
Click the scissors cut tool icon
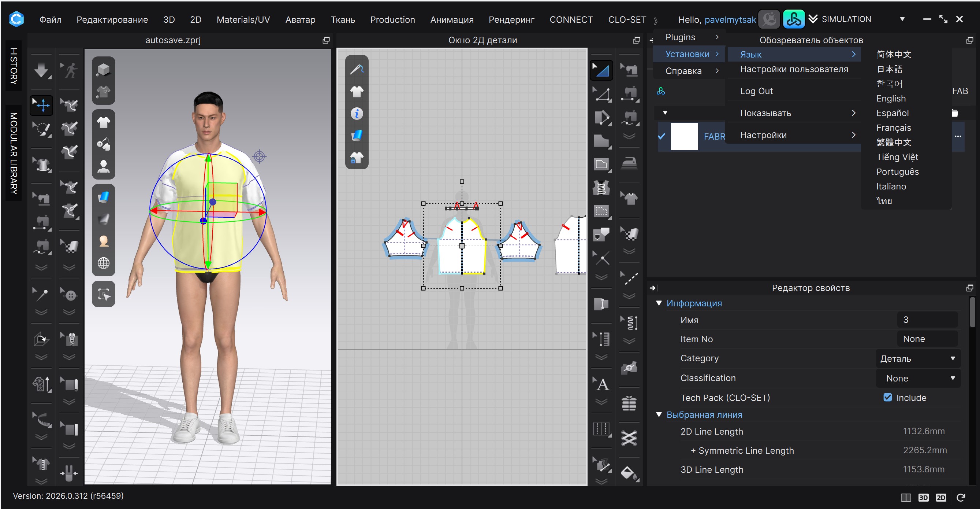[x=629, y=438]
